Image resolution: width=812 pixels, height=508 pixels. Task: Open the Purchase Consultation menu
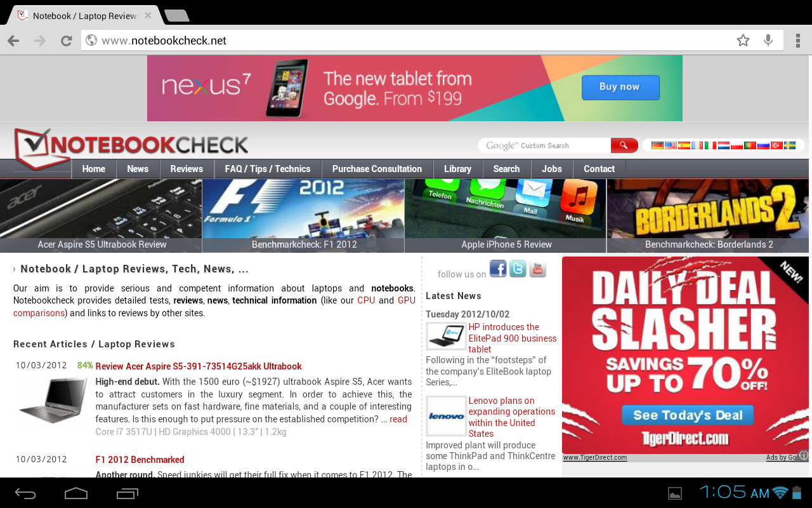[377, 169]
